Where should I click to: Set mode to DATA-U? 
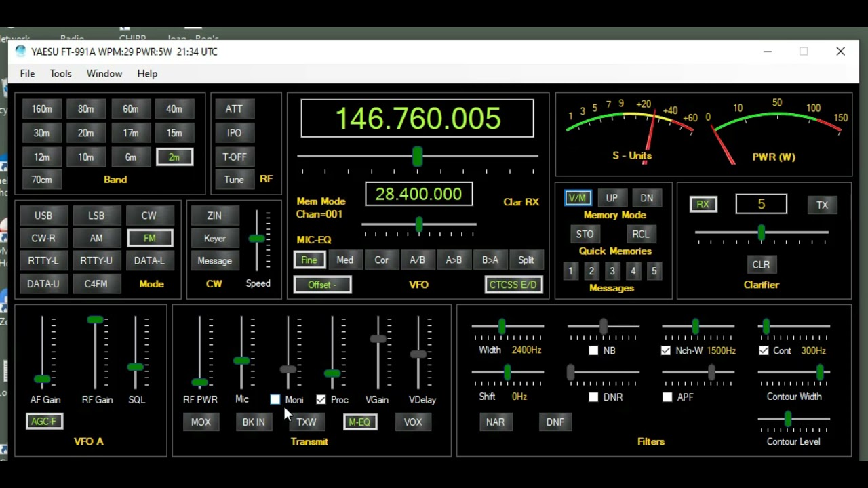point(43,284)
